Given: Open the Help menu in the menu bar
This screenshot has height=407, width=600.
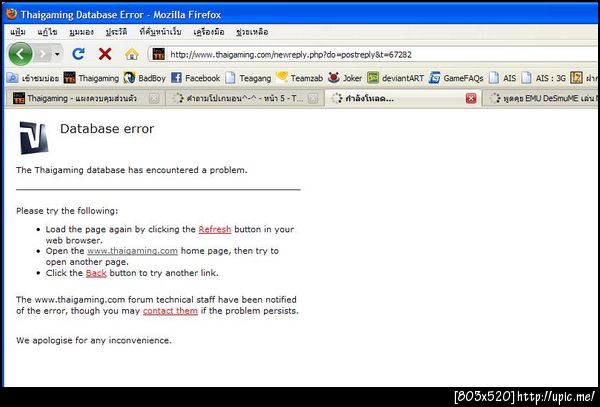Looking at the screenshot, I should [252, 32].
